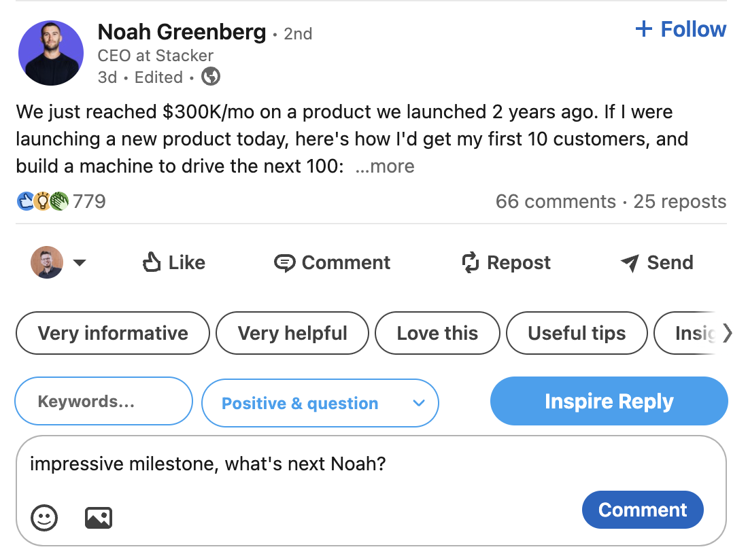Screen dimensions: 748x560
Task: Click the post visibility globe icon
Action: click(209, 77)
